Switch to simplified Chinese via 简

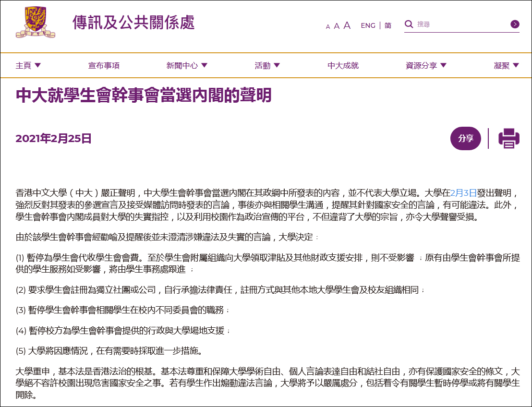[387, 25]
